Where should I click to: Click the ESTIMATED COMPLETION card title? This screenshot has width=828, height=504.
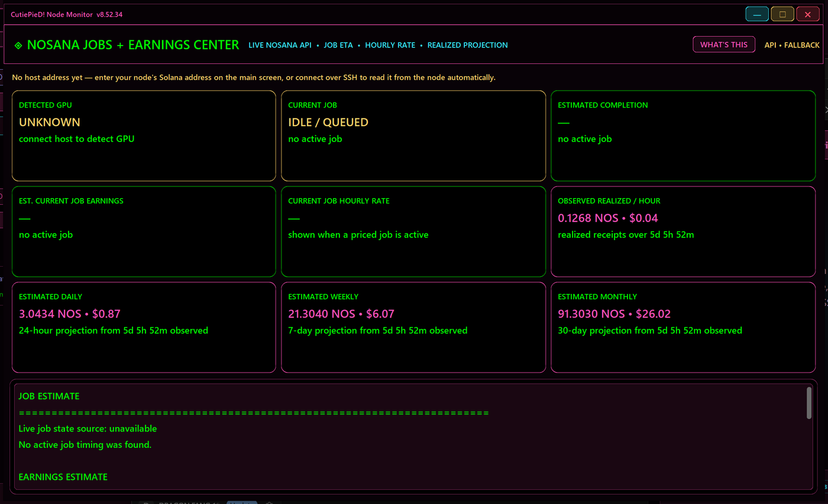click(x=603, y=105)
